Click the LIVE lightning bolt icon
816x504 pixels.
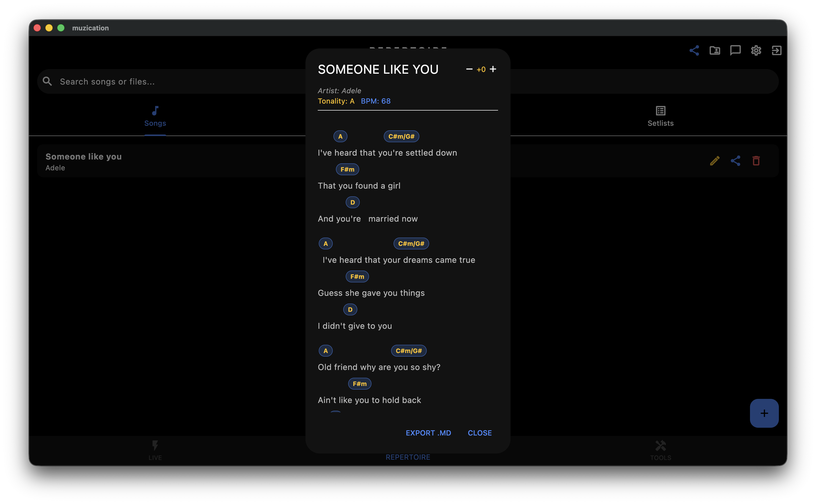pos(155,445)
